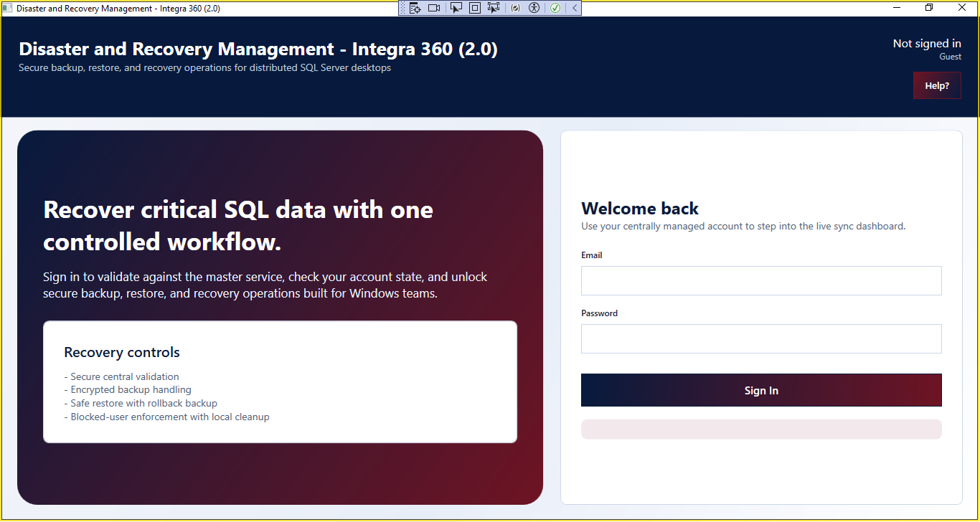Click 'Recover critical SQL data' hero headline
The width and height of the screenshot is (980, 522).
point(238,225)
